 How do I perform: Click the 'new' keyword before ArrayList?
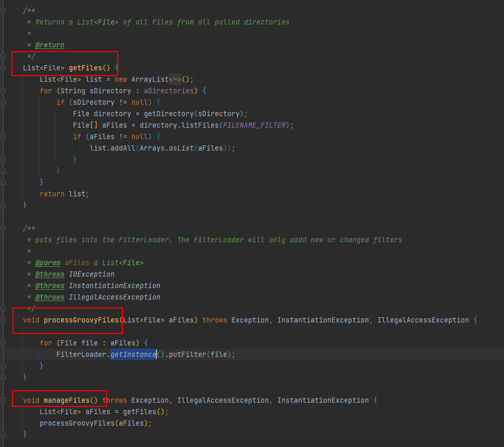121,79
